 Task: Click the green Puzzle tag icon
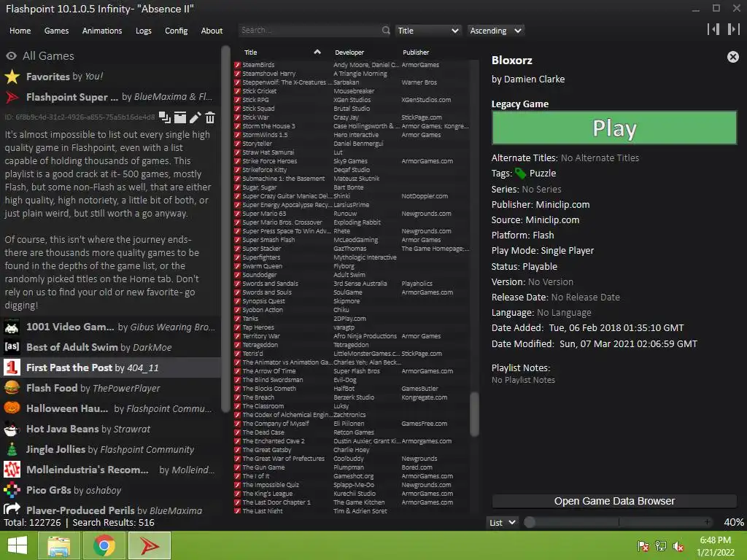pos(521,174)
